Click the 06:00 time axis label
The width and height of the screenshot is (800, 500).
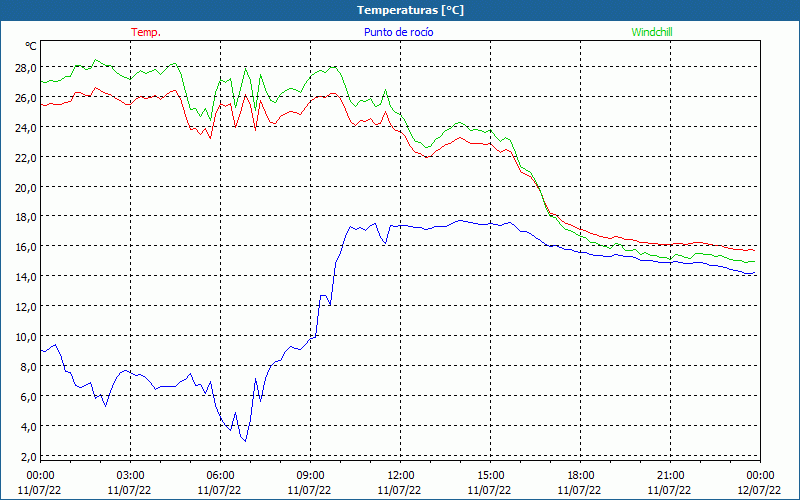(x=220, y=476)
